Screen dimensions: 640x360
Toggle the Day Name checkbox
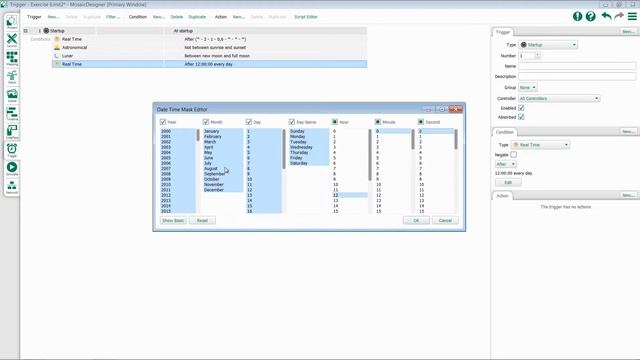pyautogui.click(x=292, y=122)
